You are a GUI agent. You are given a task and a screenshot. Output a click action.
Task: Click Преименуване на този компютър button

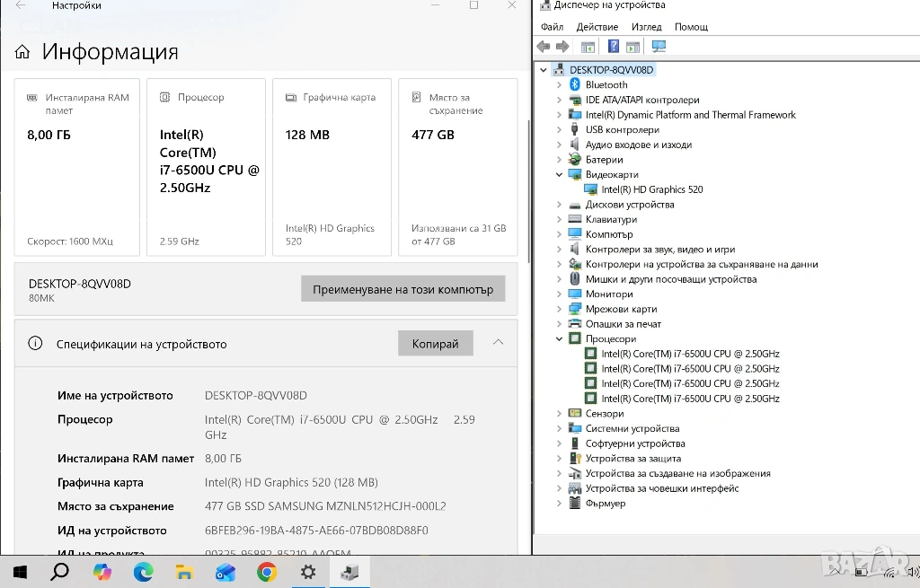[402, 289]
